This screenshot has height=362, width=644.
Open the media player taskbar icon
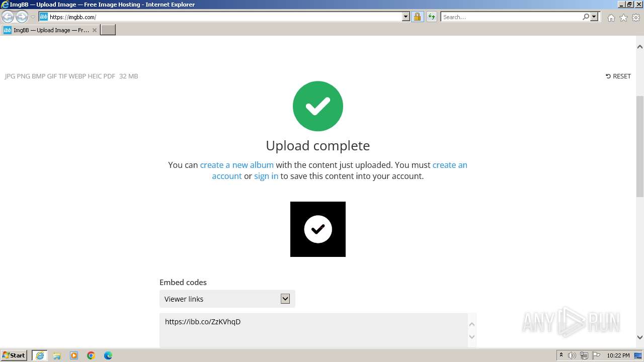(74, 355)
